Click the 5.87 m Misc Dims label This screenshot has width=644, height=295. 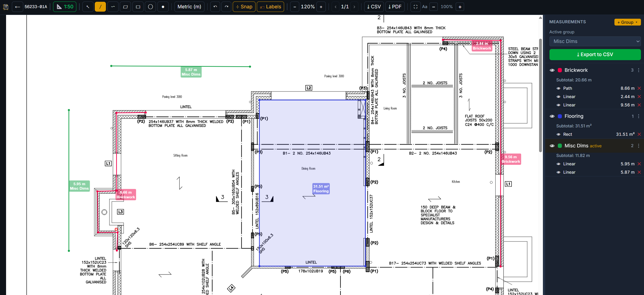tap(191, 72)
